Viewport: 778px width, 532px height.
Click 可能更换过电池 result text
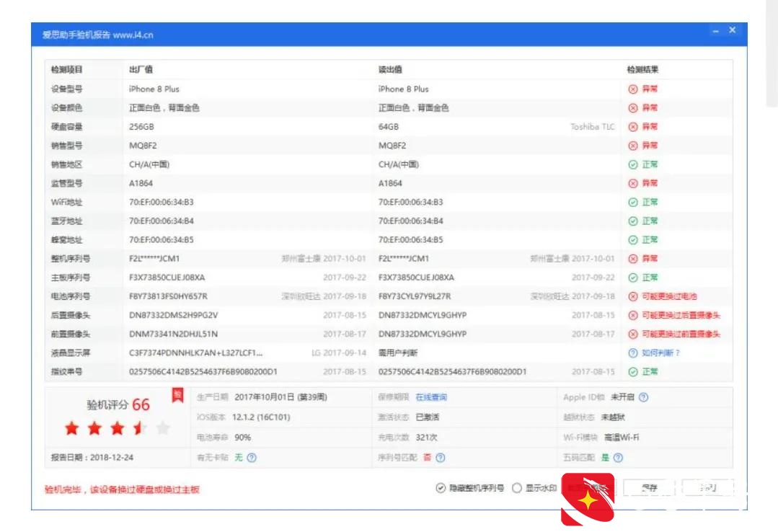tap(669, 296)
